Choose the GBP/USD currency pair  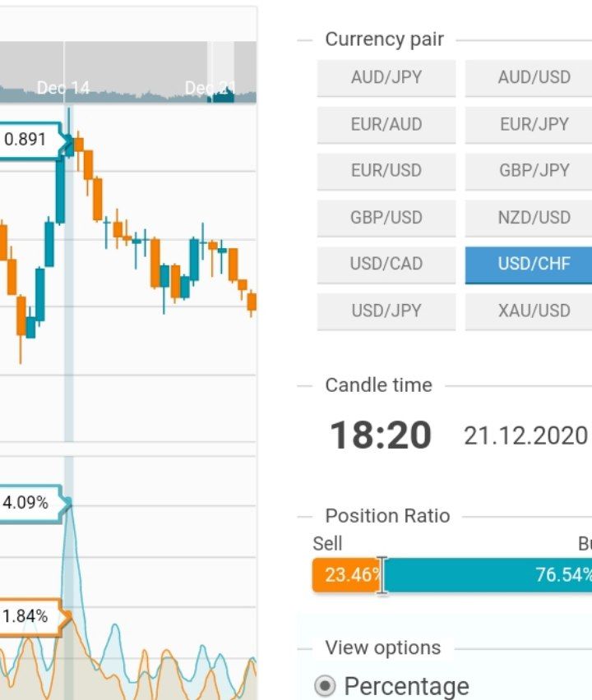click(386, 218)
